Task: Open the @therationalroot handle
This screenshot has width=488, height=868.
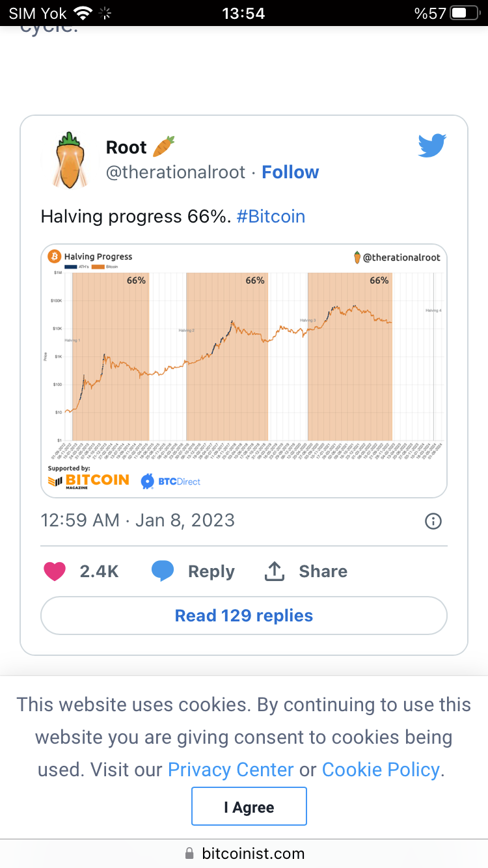Action: [176, 172]
